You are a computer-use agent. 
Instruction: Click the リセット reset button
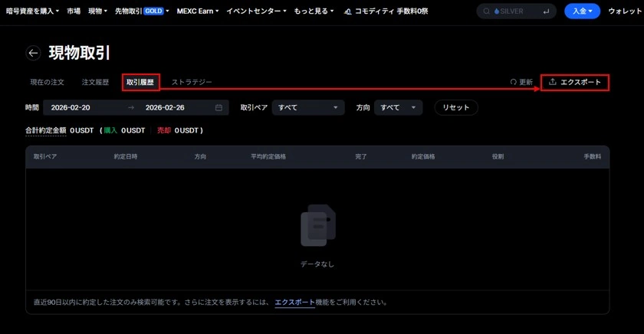(x=456, y=107)
